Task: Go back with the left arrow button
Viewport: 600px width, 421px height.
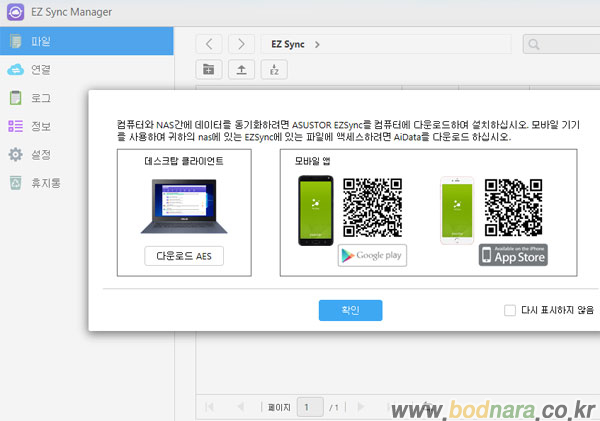Action: [208, 44]
